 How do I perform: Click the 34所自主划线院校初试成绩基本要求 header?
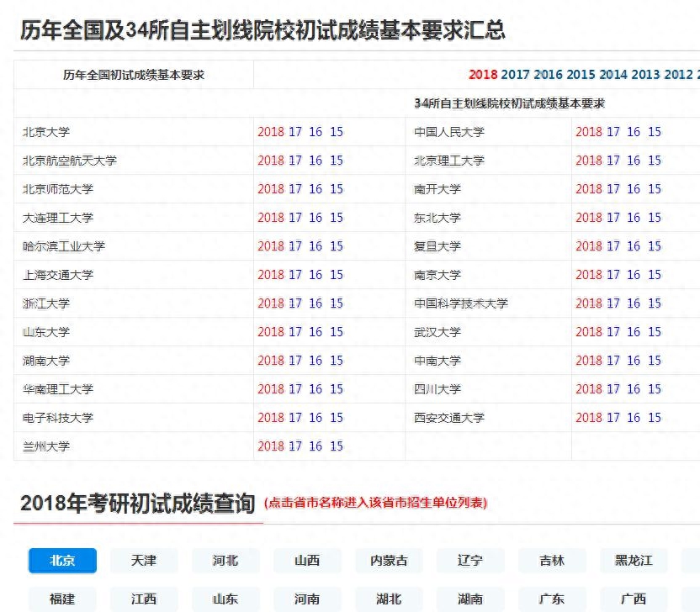coord(509,103)
